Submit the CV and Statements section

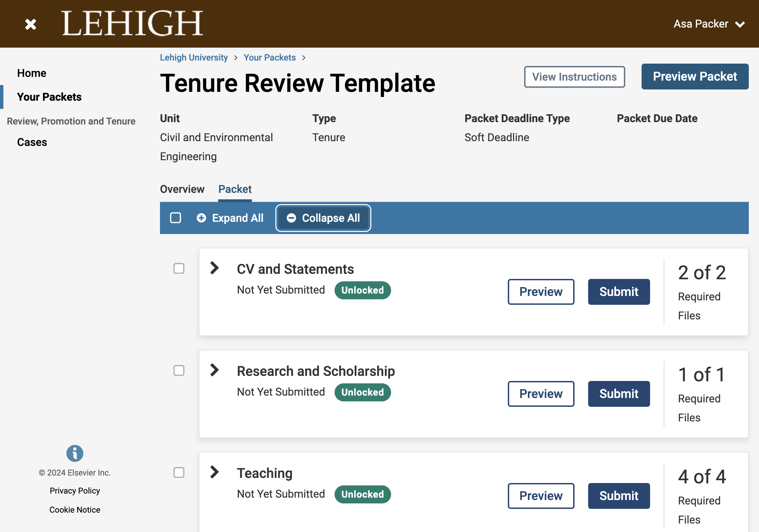click(619, 292)
